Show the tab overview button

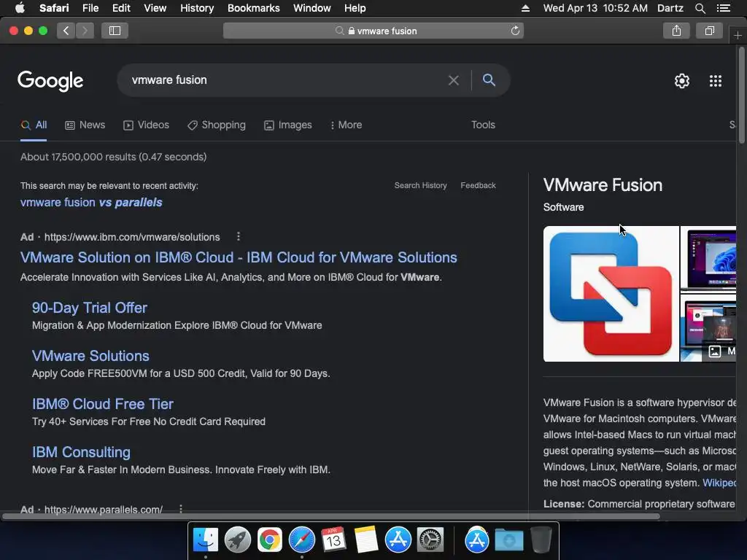point(709,31)
